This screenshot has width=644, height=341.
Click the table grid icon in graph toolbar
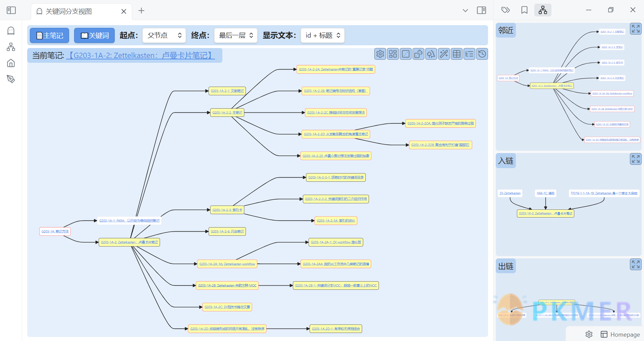point(457,54)
